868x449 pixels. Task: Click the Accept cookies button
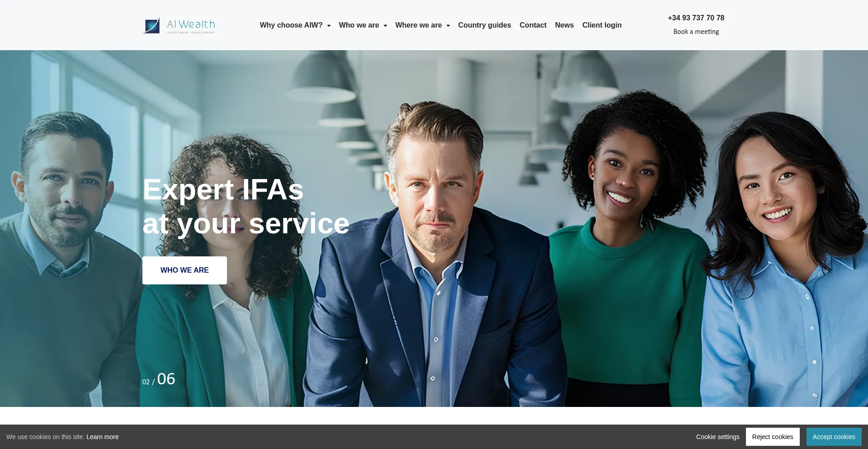pyautogui.click(x=834, y=437)
